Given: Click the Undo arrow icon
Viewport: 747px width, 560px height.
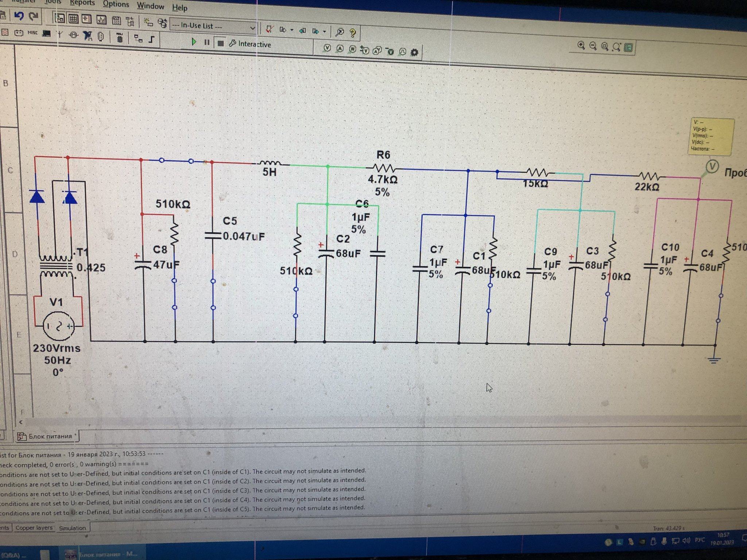Looking at the screenshot, I should (x=19, y=16).
